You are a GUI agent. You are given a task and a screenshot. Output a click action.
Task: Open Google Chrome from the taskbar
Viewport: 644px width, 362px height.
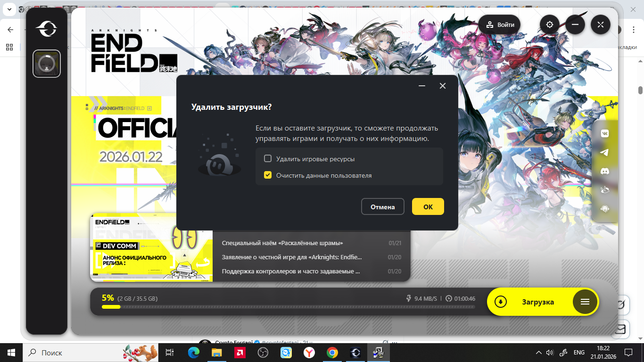(332, 352)
